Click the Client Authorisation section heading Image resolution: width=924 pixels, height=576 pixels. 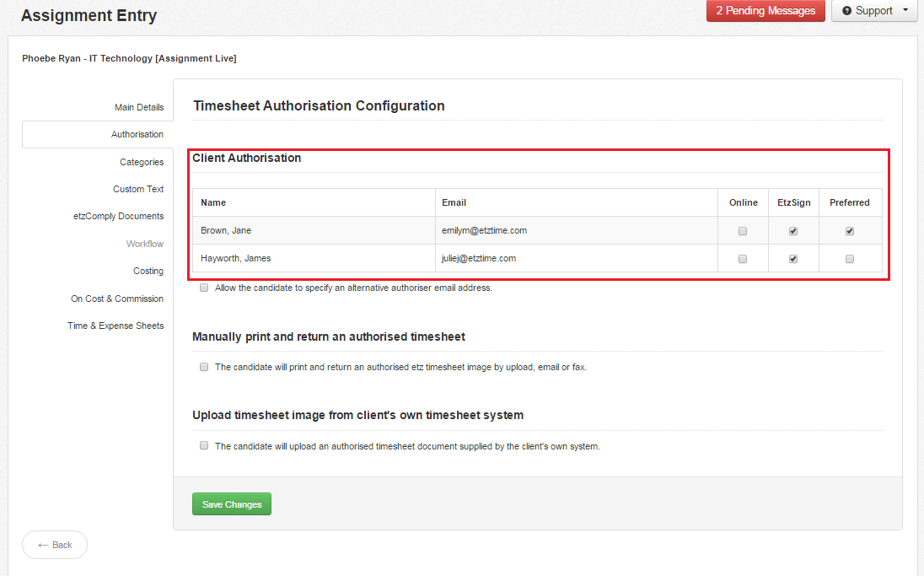point(246,158)
